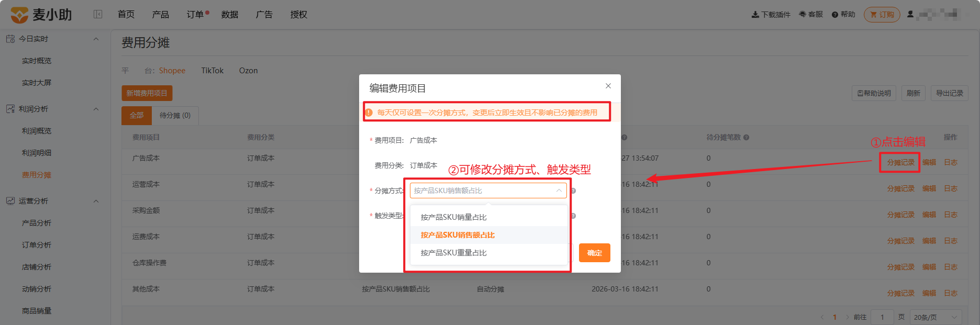Click the 导出记录 button
Screen dimensions: 980x325
click(950, 93)
